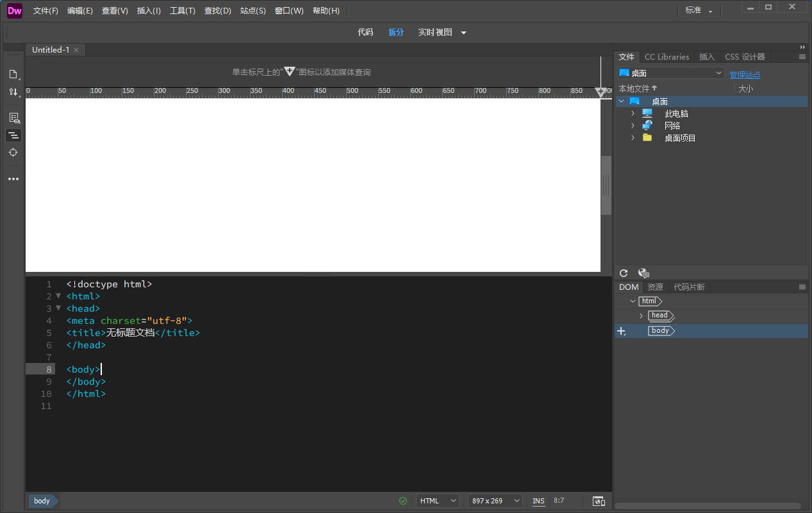Screen dimensions: 812x513
Task: Click the green linting status checkmark
Action: [403, 501]
